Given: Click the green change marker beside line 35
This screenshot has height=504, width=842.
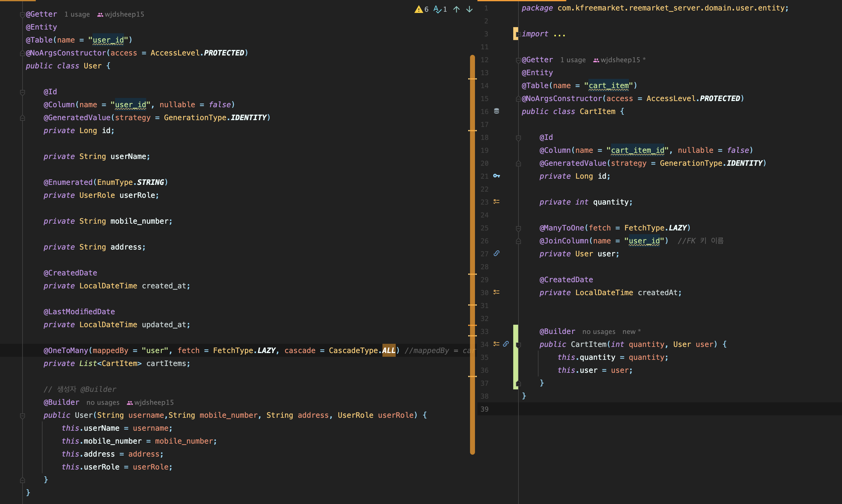Looking at the screenshot, I should pyautogui.click(x=515, y=357).
